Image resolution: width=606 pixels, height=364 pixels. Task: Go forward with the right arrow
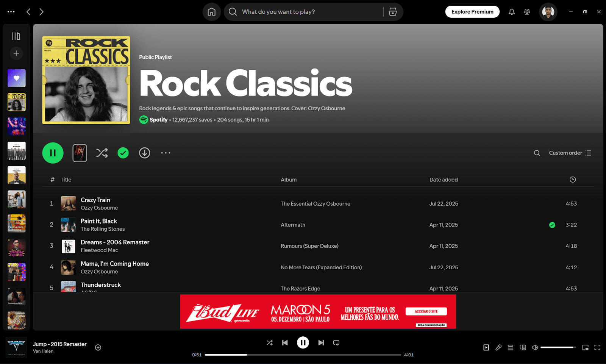point(41,12)
